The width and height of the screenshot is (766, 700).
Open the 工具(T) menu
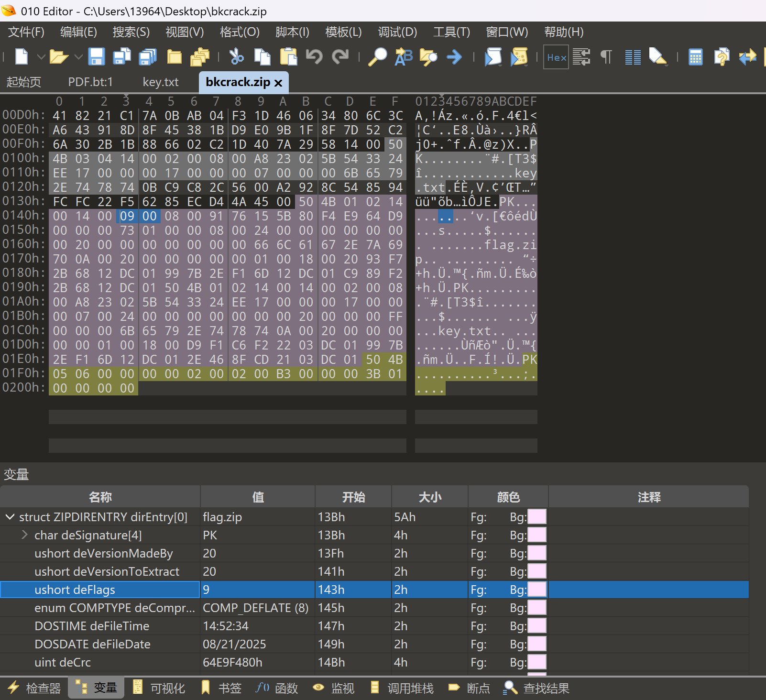point(451,32)
